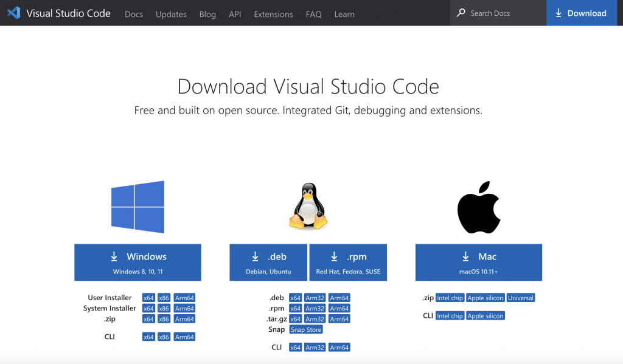The image size is (623, 364).
Task: Choose .tar.gz Arm64 download
Action: (339, 319)
